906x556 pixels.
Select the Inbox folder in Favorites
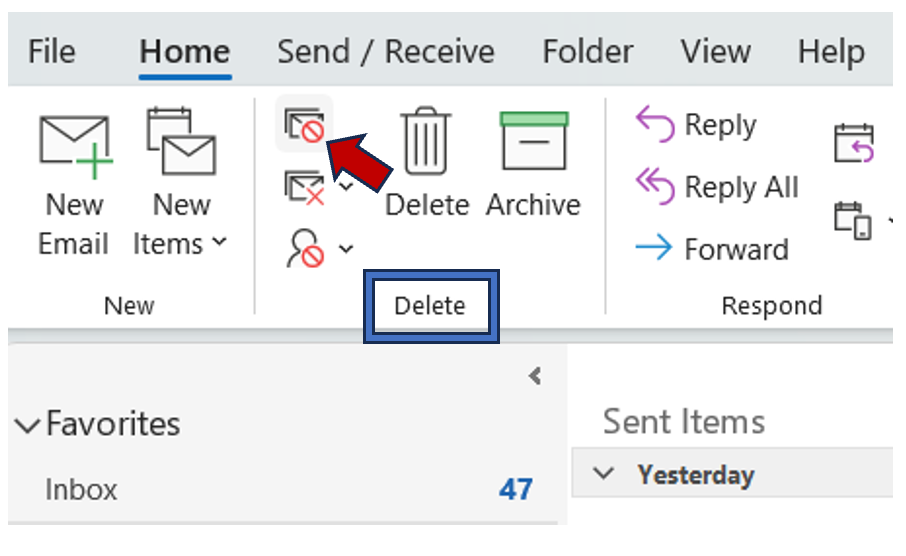[81, 490]
